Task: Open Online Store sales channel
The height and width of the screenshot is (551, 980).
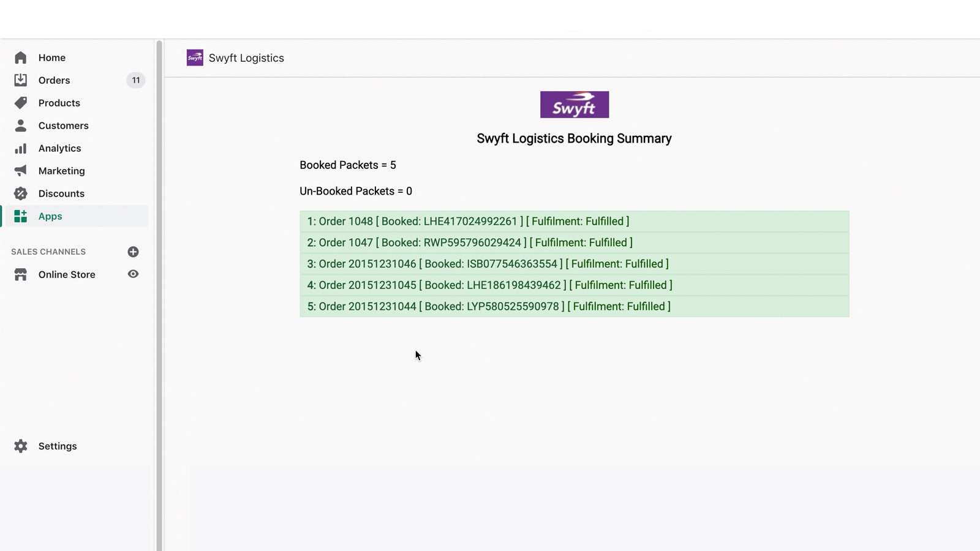Action: pyautogui.click(x=67, y=274)
